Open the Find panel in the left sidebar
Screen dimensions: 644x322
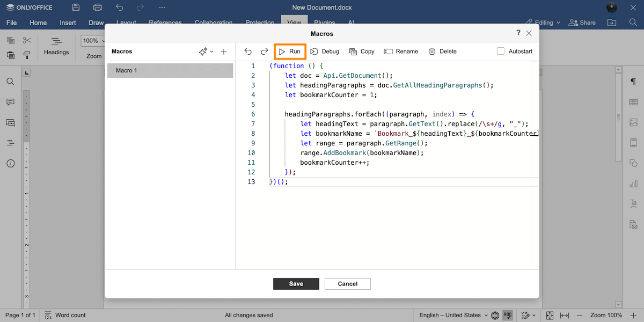click(10, 82)
